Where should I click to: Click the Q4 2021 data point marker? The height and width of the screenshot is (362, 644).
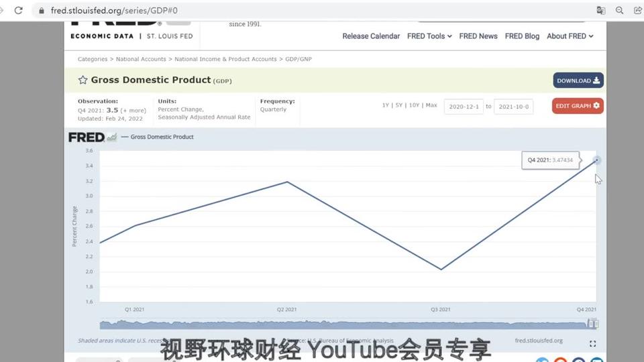[597, 160]
